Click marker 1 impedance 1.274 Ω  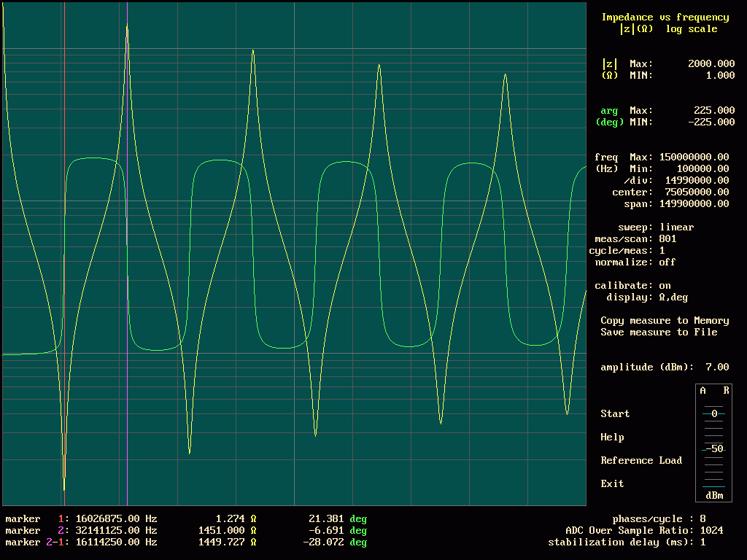[x=236, y=519]
